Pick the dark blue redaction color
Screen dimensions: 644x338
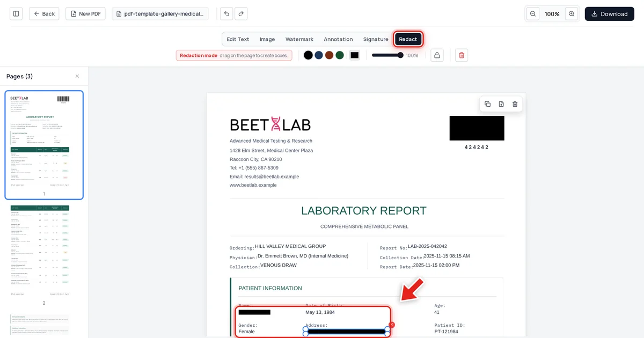pos(319,55)
